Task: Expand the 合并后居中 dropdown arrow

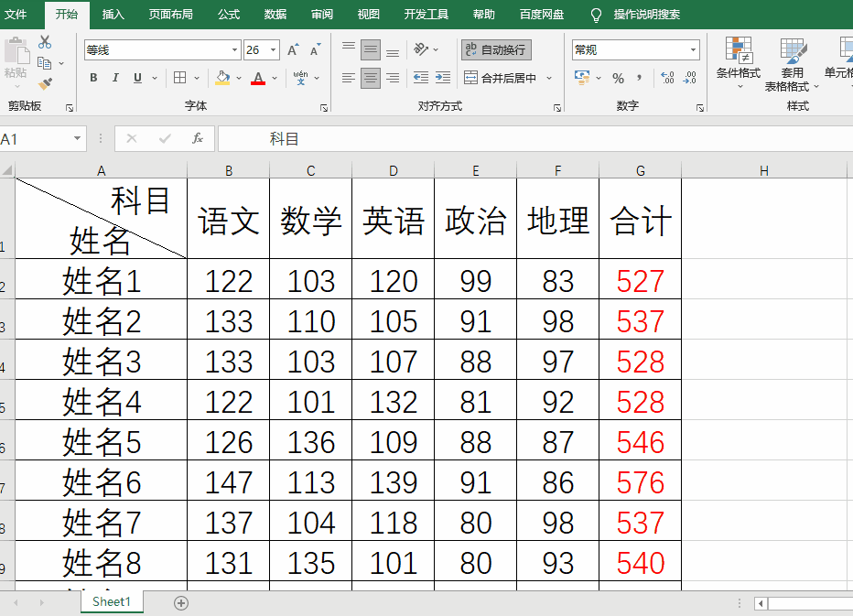Action: (549, 78)
